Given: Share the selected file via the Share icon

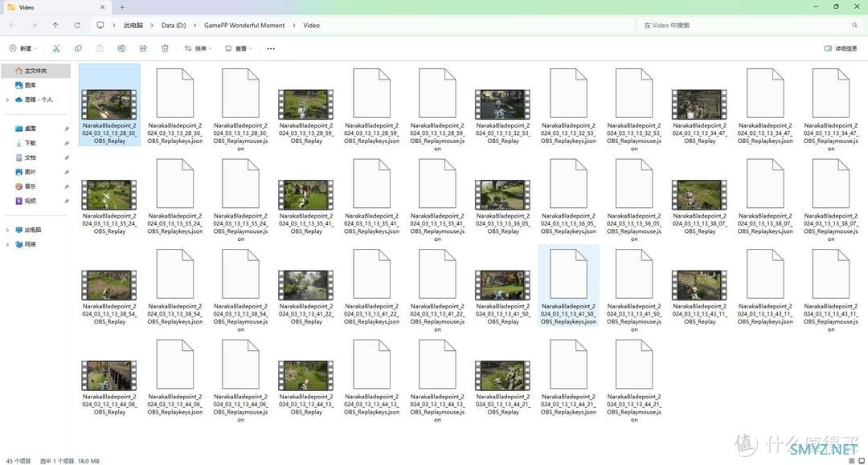Looking at the screenshot, I should tap(143, 49).
